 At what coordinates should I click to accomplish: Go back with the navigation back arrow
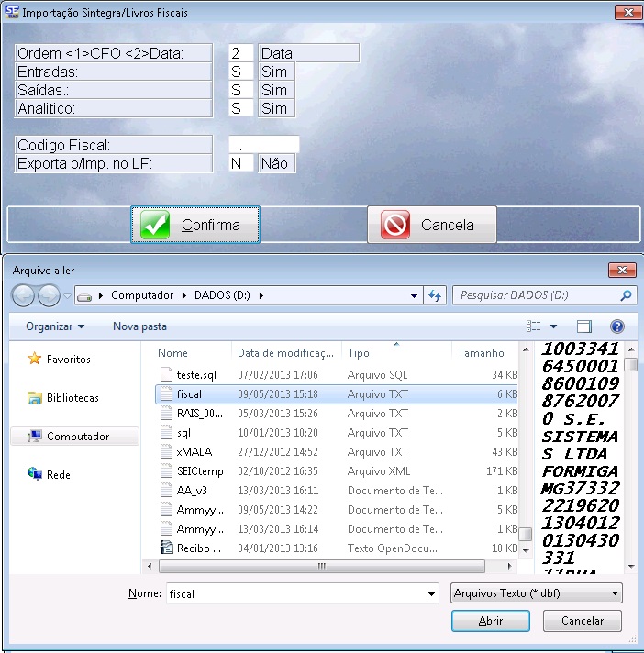[x=23, y=295]
